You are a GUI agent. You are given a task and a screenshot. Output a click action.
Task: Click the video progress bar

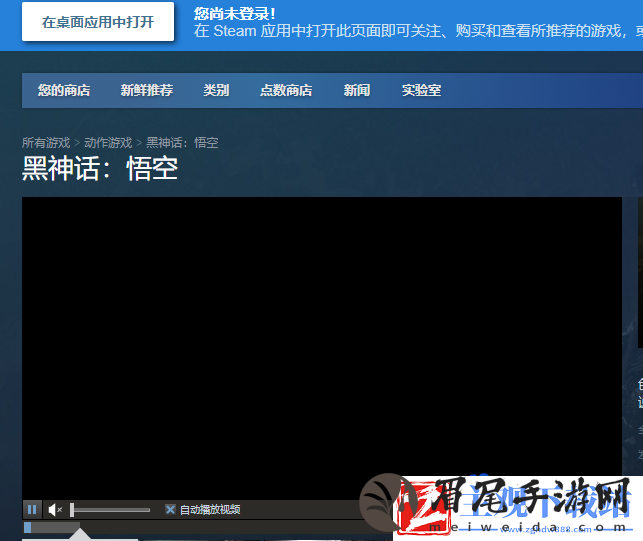tap(207, 527)
